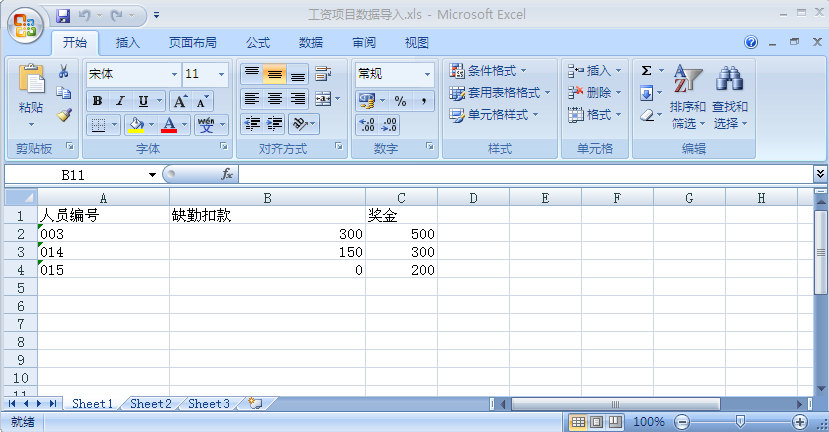
Task: Decrease the font size
Action: coord(202,101)
